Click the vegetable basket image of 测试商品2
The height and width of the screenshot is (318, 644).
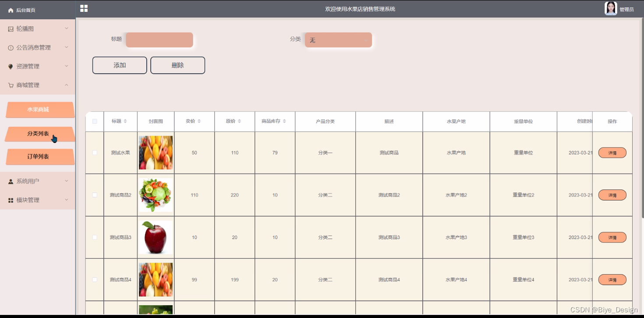coord(156,195)
